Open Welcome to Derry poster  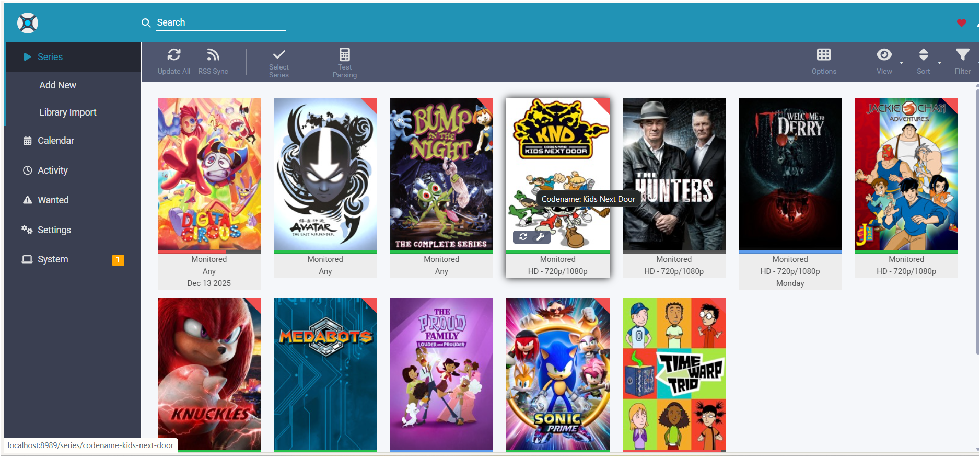790,175
